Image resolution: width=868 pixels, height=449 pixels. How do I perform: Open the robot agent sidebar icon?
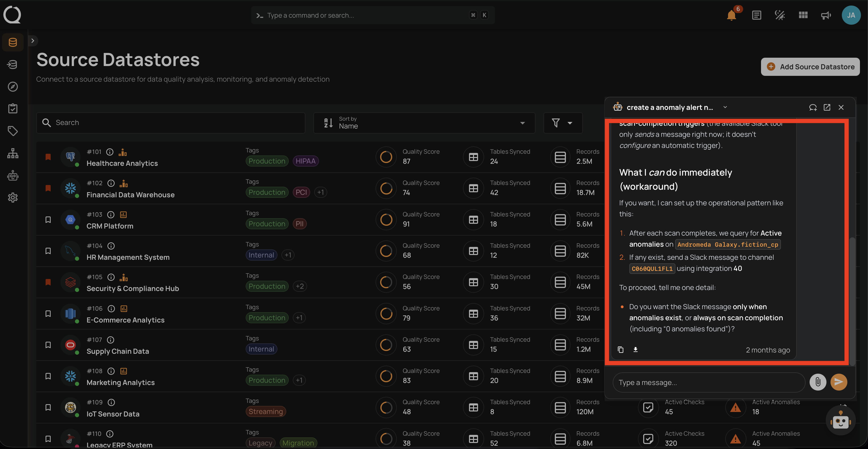[13, 175]
